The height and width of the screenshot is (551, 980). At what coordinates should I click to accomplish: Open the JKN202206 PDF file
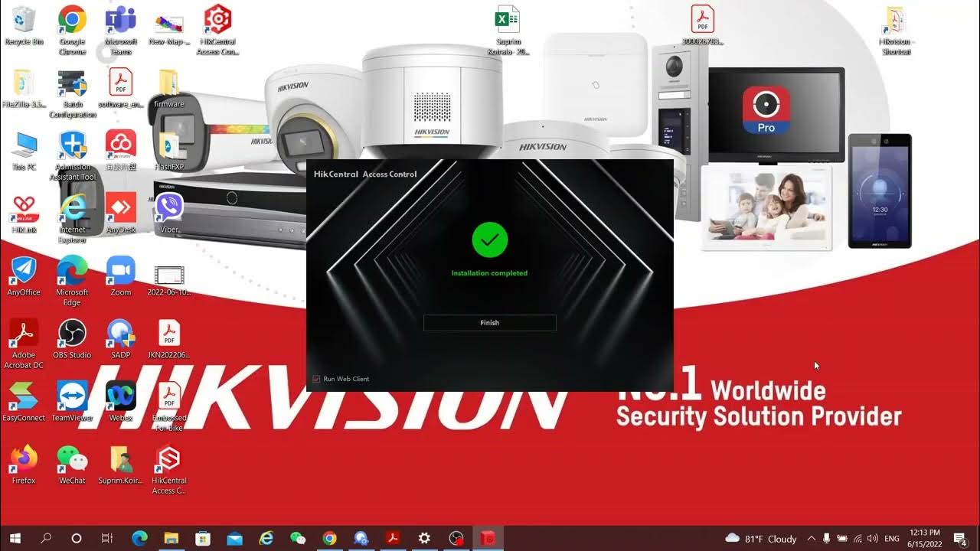coord(169,339)
